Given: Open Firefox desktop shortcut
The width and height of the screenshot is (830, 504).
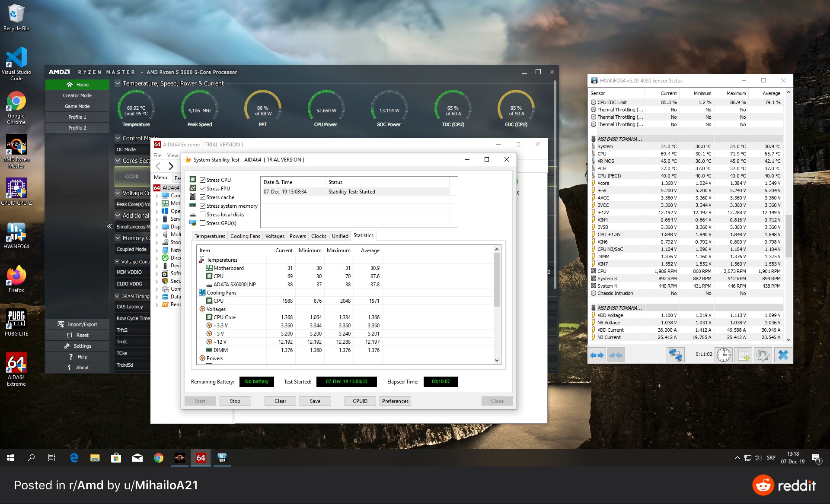Looking at the screenshot, I should click(16, 279).
